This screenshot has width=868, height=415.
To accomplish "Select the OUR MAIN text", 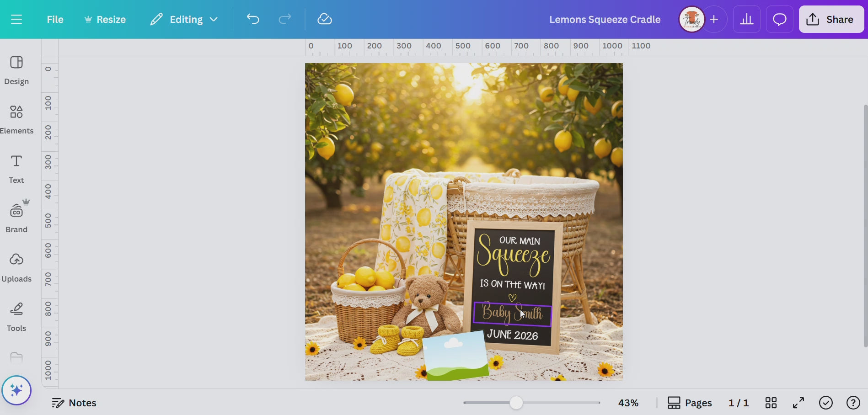I will click(x=520, y=240).
